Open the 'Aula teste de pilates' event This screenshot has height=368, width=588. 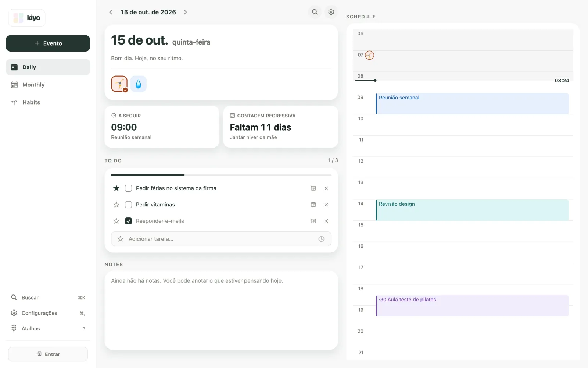point(472,305)
